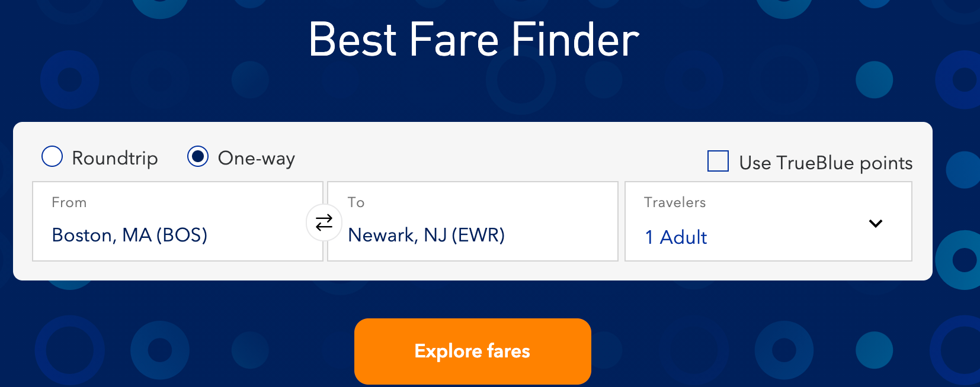Enable the Use TrueBlue points checkbox
Image resolution: width=980 pixels, height=387 pixels.
click(x=718, y=161)
